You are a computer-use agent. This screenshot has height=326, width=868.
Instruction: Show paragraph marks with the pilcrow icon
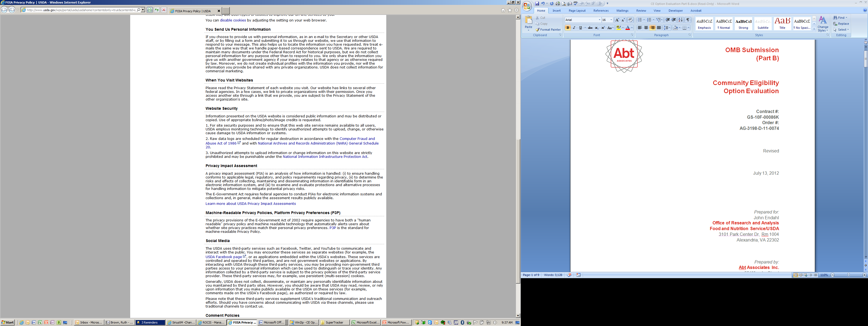pyautogui.click(x=688, y=20)
